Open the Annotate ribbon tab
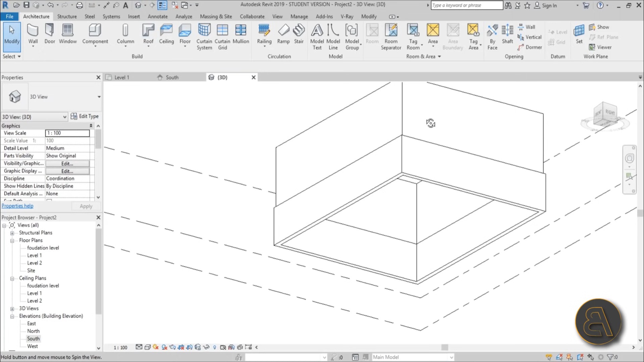Screen dimensions: 644x362 tap(157, 16)
